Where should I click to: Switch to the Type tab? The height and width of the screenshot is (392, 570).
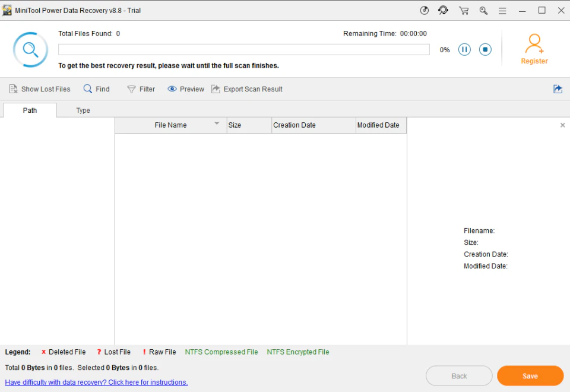(83, 110)
